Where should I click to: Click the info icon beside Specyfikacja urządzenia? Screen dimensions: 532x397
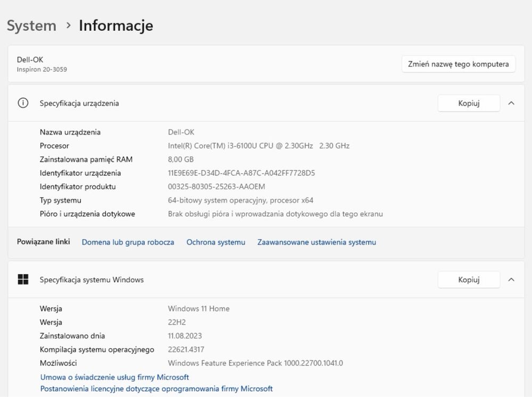point(23,103)
